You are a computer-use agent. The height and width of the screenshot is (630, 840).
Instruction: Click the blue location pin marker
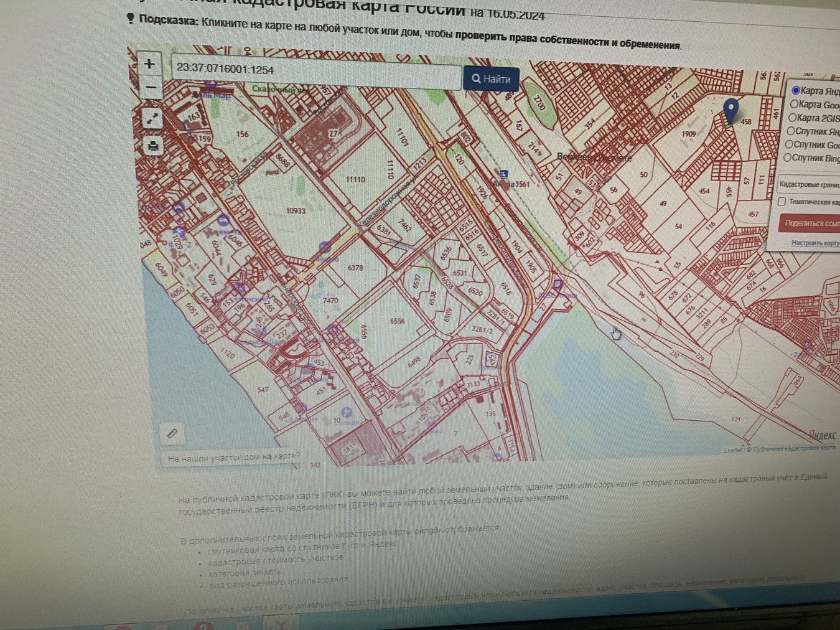[731, 111]
